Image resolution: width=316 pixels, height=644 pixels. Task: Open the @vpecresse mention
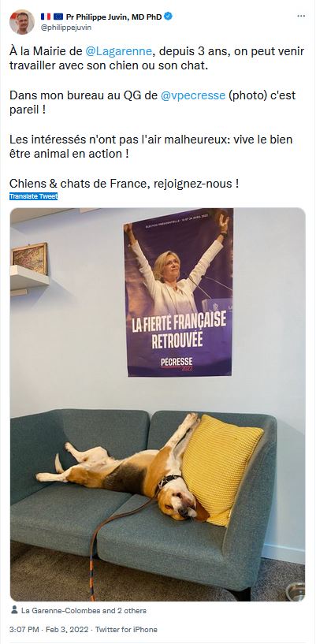coord(193,95)
